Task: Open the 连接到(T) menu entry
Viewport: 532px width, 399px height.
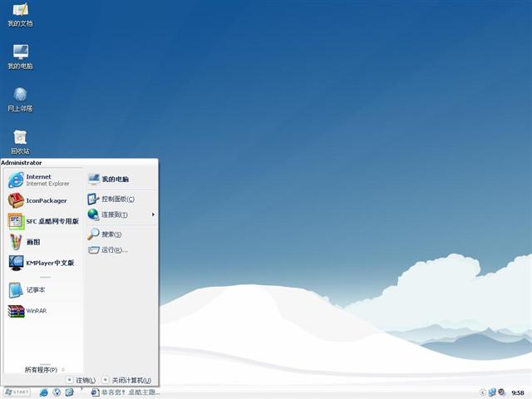Action: pyautogui.click(x=121, y=214)
